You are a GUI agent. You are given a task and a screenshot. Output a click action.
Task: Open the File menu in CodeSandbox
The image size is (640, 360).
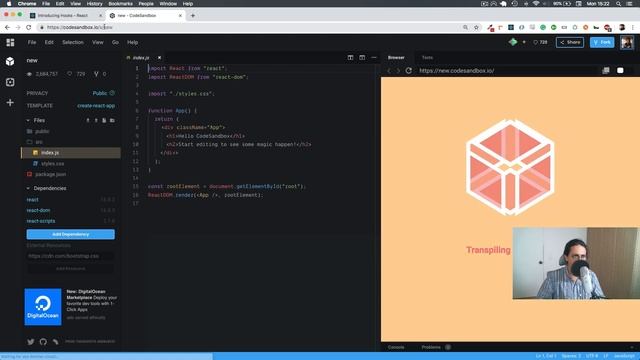point(32,42)
